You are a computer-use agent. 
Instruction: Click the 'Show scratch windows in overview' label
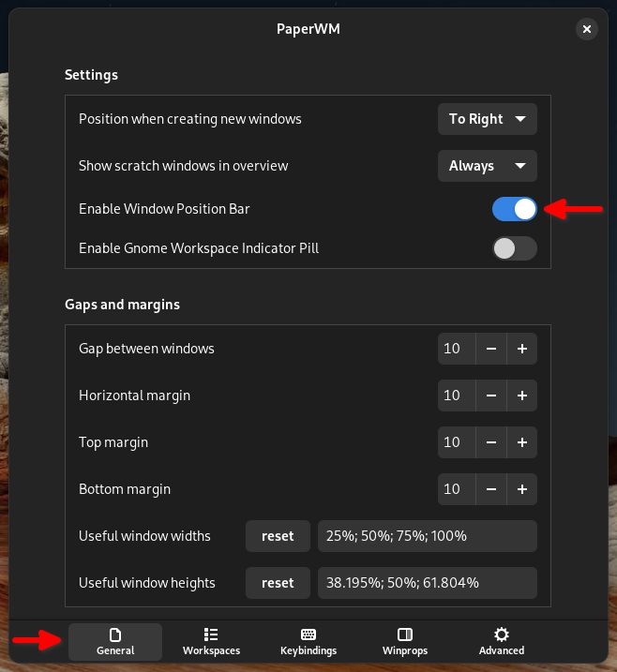coord(183,166)
